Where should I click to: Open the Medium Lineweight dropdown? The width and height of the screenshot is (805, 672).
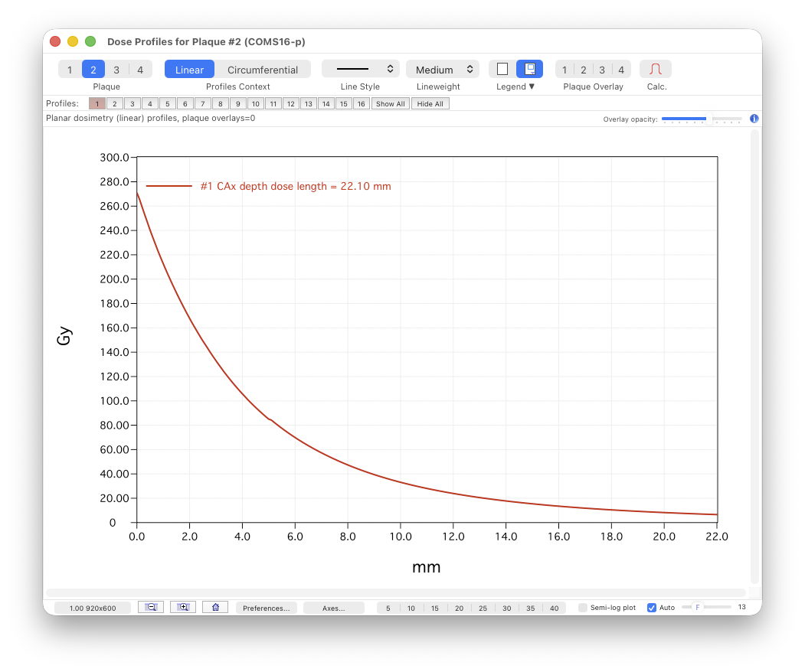pos(442,68)
